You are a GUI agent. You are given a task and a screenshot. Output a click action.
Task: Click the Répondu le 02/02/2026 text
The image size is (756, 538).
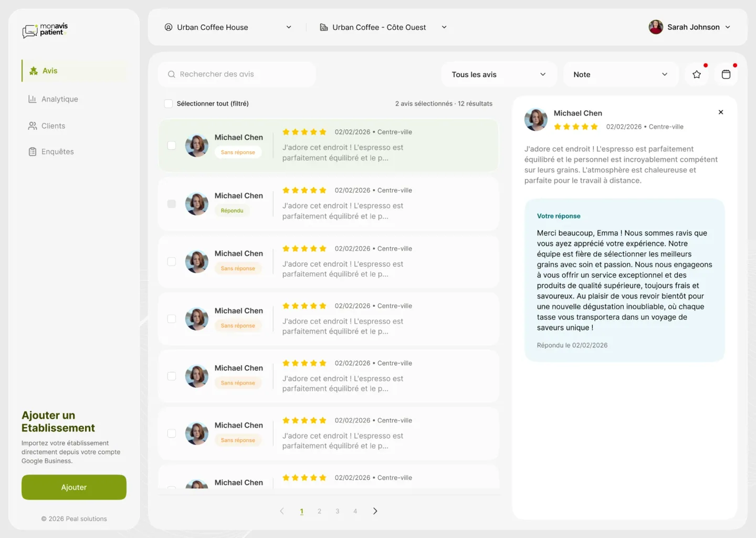pyautogui.click(x=572, y=345)
